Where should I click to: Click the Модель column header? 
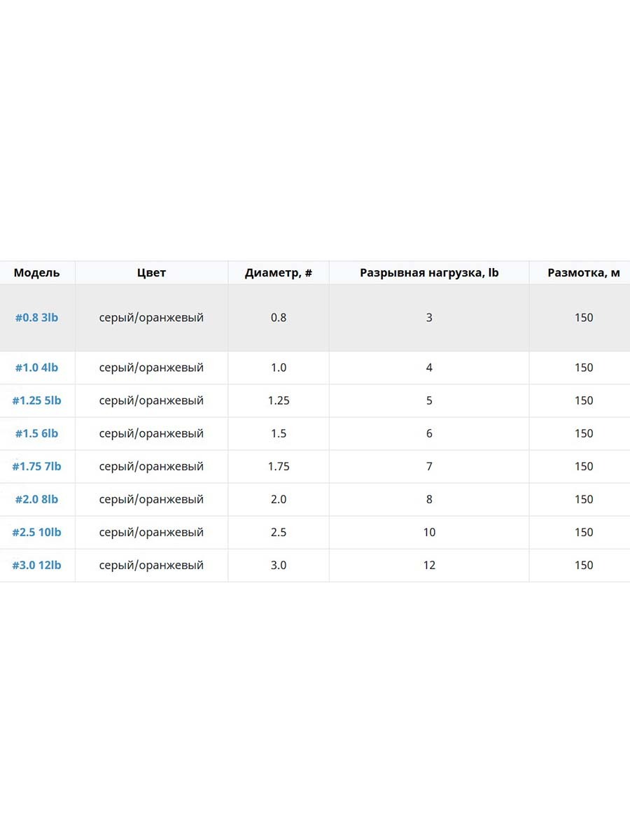point(36,273)
